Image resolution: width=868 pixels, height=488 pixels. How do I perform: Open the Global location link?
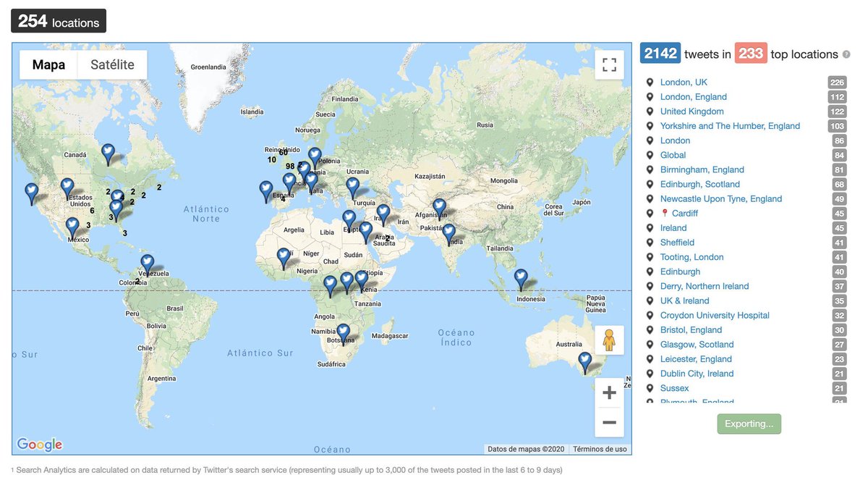click(x=673, y=155)
